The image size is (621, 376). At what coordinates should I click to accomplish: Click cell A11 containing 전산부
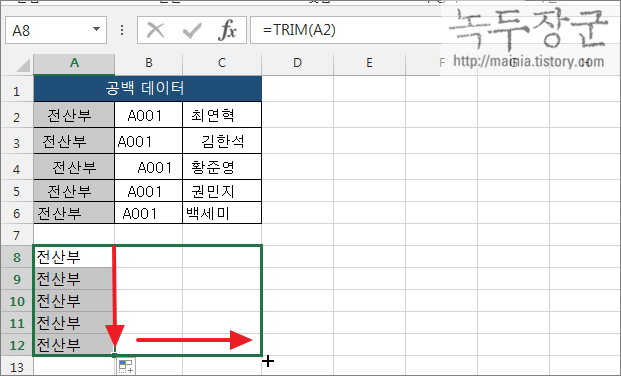pos(74,323)
